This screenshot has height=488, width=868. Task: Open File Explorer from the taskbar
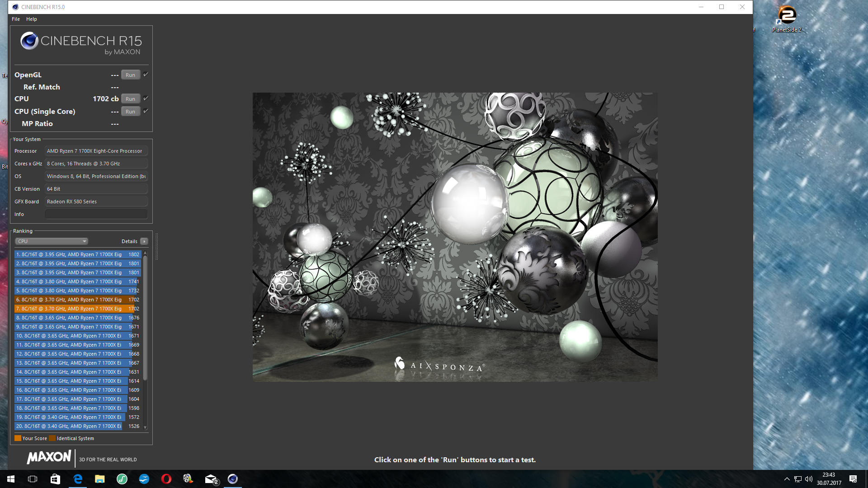coord(99,479)
